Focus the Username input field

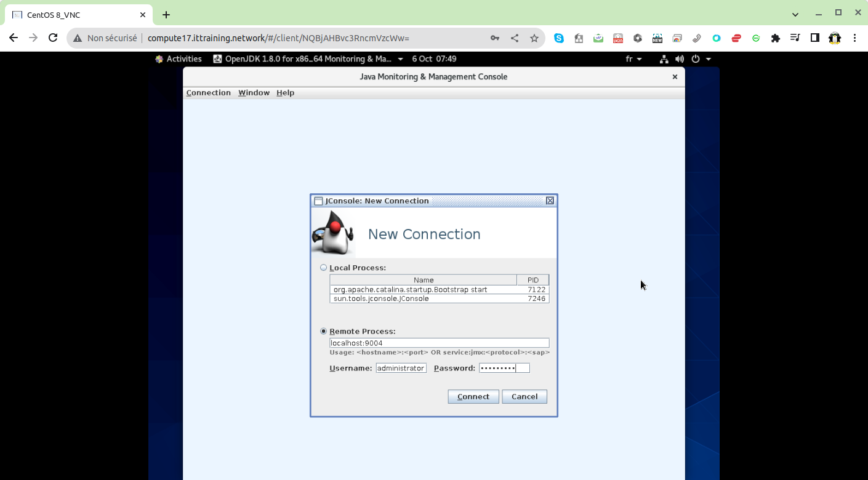[401, 368]
